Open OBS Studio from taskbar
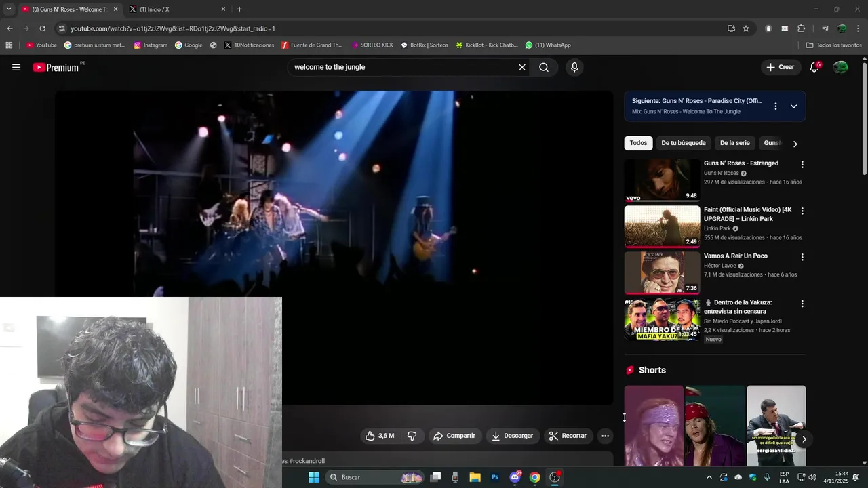Screen dimensions: 868x488 (x=555, y=477)
